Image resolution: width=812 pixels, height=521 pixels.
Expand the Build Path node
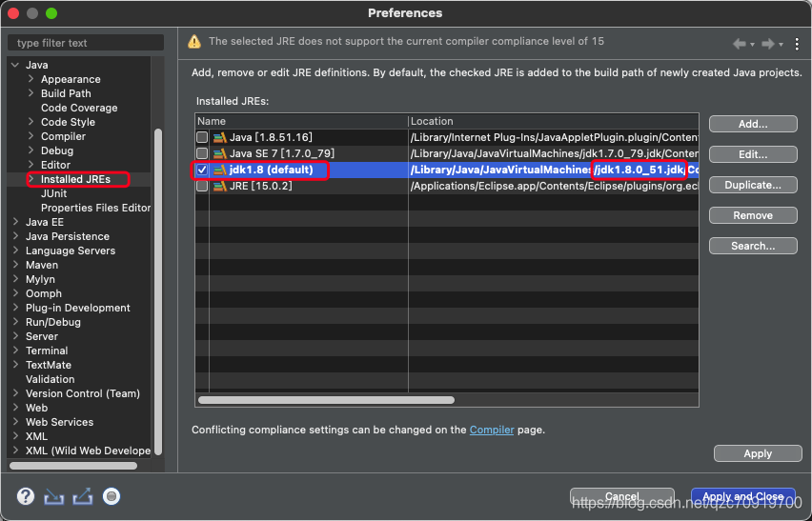click(31, 93)
